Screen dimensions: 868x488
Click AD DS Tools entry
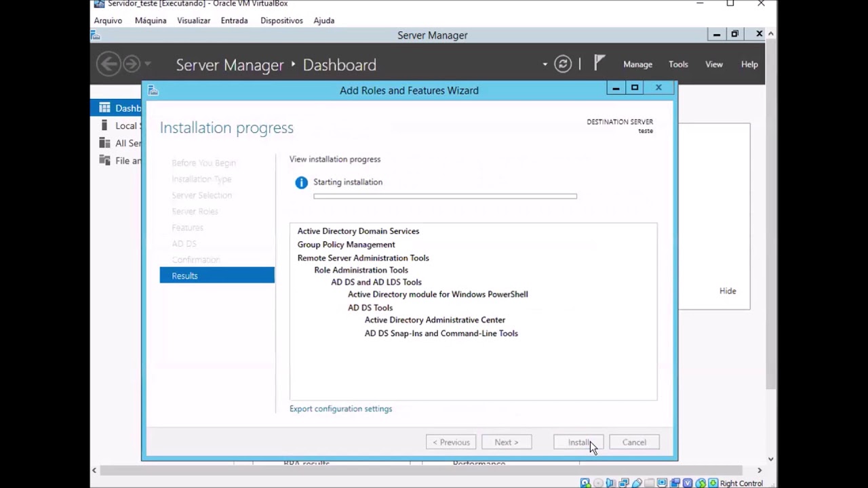[370, 308]
